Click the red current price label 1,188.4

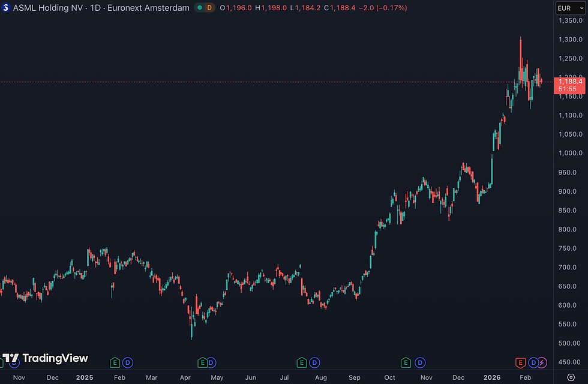pos(569,85)
